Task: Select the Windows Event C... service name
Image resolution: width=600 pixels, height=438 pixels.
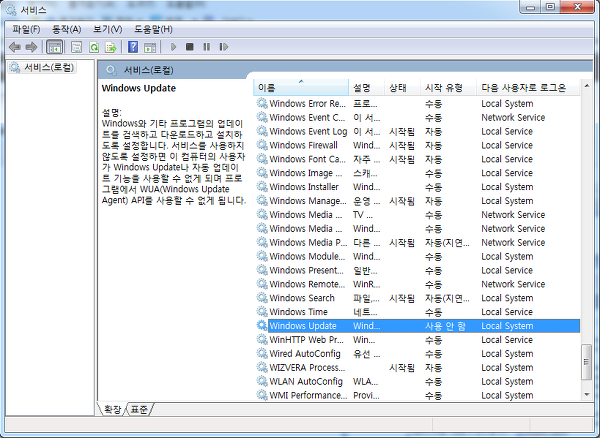Action: click(x=307, y=117)
